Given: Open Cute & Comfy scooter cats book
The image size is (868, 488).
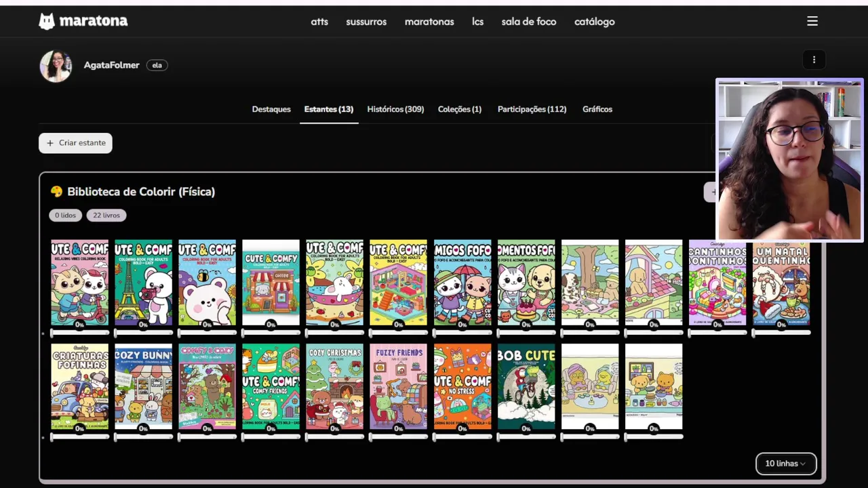Looking at the screenshot, I should 79,283.
